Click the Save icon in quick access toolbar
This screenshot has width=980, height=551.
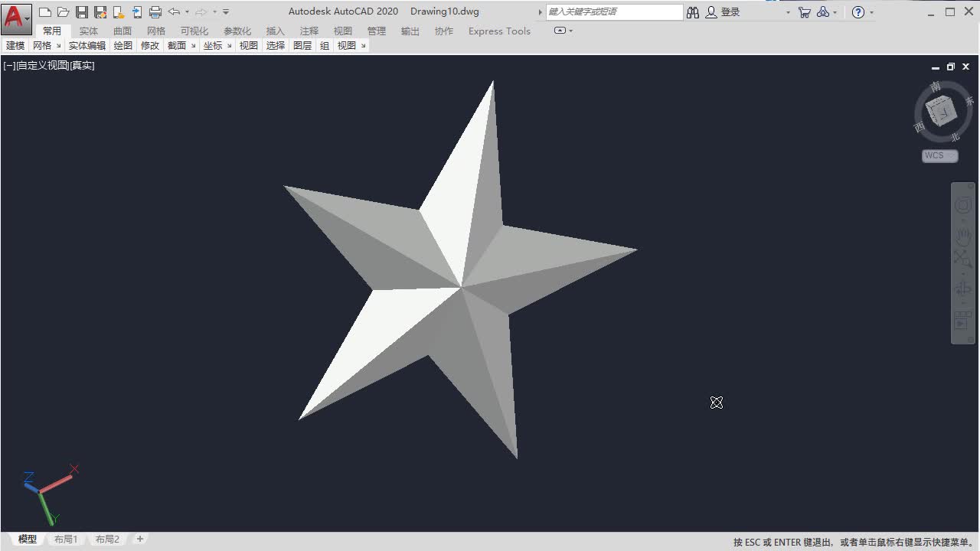(81, 12)
